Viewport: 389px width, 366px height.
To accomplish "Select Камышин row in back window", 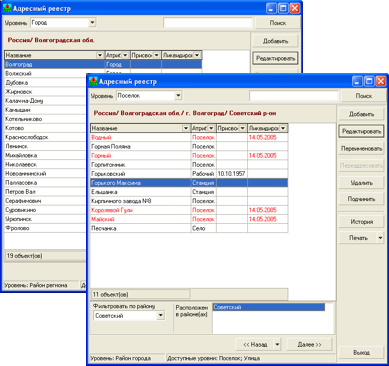I will point(45,110).
